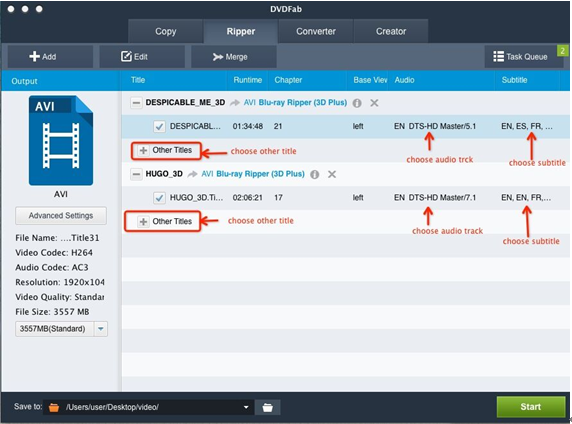The image size is (572, 424).
Task: Browse for output folder with folder button
Action: (267, 407)
